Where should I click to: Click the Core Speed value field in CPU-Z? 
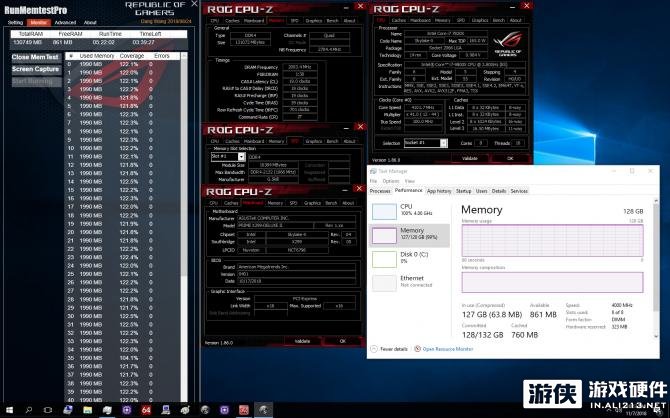[x=422, y=108]
